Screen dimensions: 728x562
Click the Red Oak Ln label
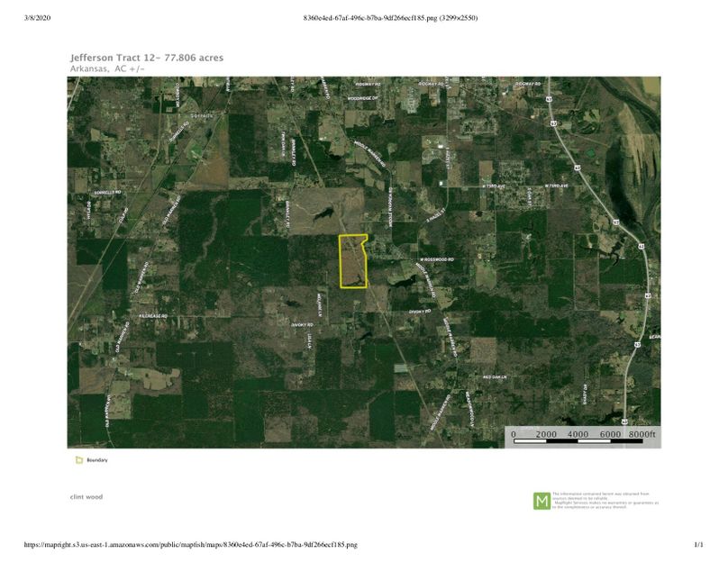click(x=496, y=375)
